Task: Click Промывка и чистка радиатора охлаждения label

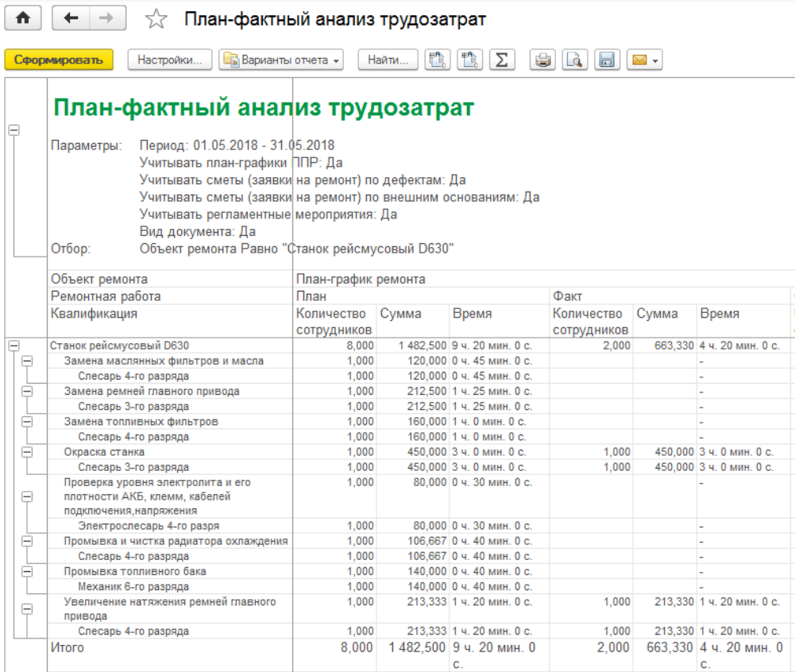Action: point(176,541)
